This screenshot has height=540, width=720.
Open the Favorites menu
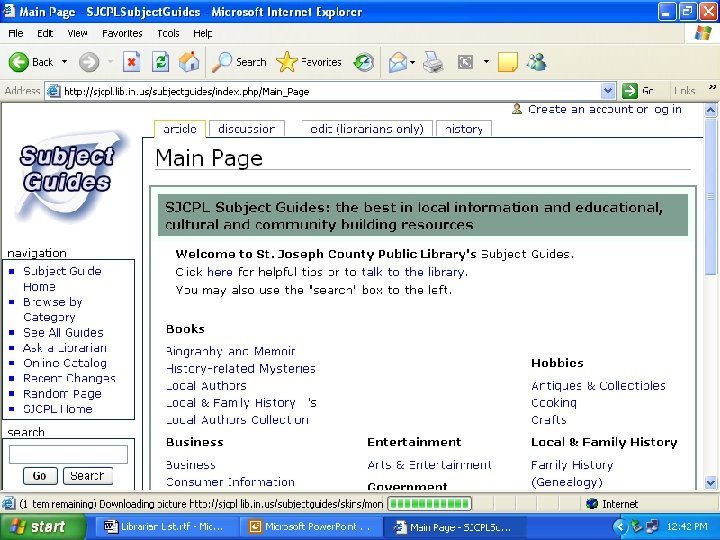(122, 34)
